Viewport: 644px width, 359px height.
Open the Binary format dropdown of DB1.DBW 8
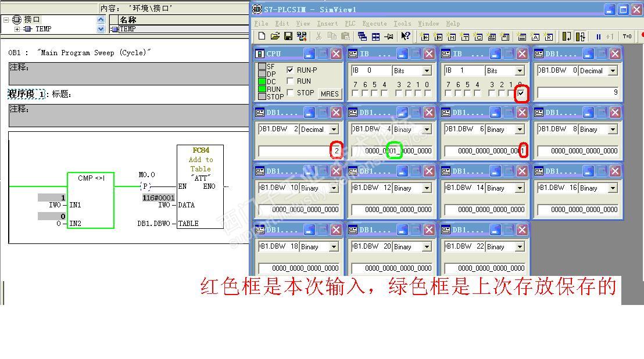pyautogui.click(x=613, y=129)
